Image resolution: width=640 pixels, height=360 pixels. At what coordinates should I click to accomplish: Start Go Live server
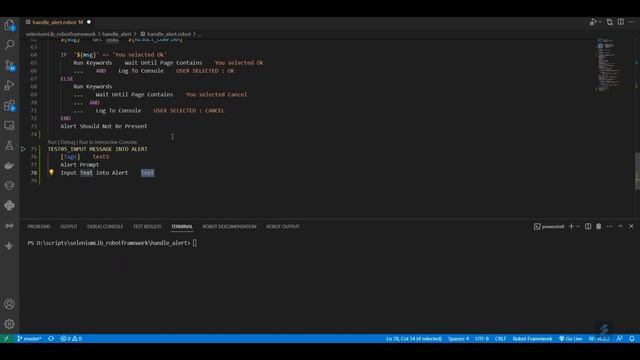click(x=570, y=339)
